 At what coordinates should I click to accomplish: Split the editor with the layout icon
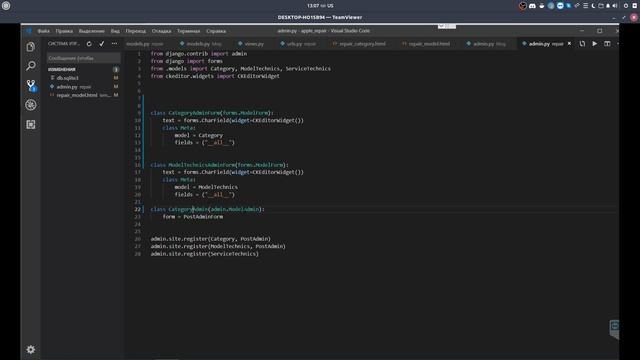(607, 44)
